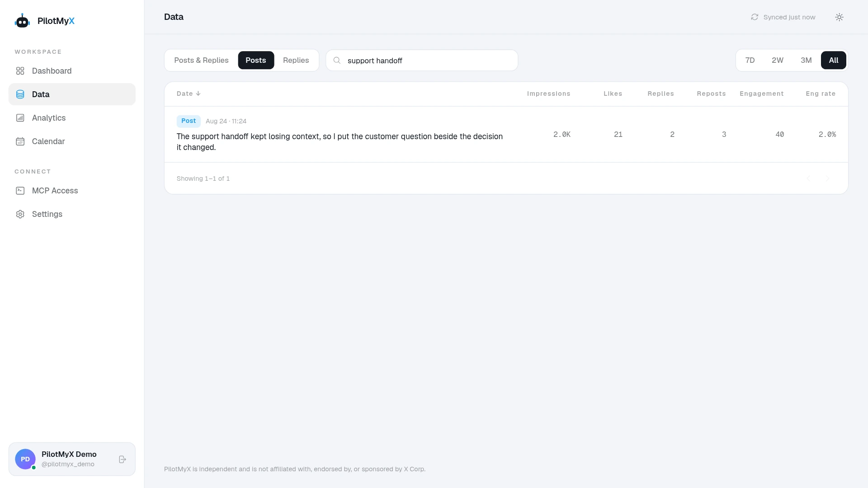The width and height of the screenshot is (868, 488).
Task: Click the next page chevron
Action: tap(828, 178)
